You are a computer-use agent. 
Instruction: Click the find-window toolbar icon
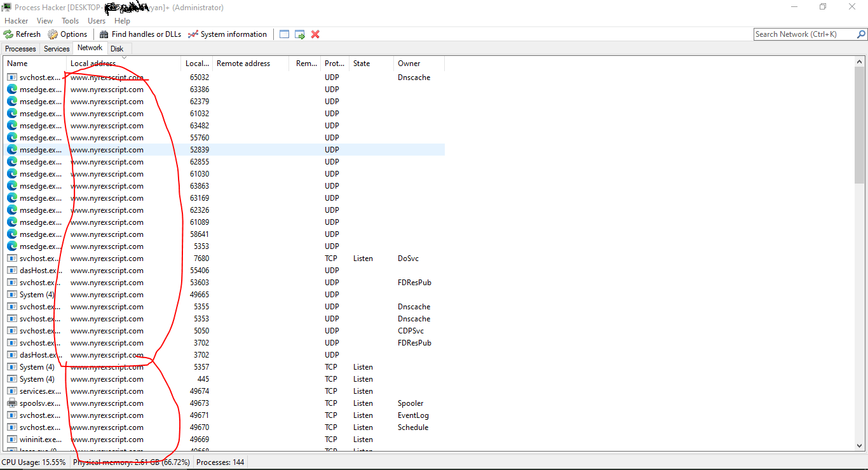tap(285, 34)
